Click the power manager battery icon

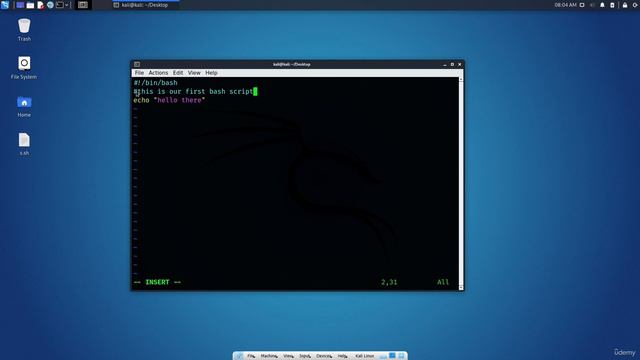tap(612, 5)
